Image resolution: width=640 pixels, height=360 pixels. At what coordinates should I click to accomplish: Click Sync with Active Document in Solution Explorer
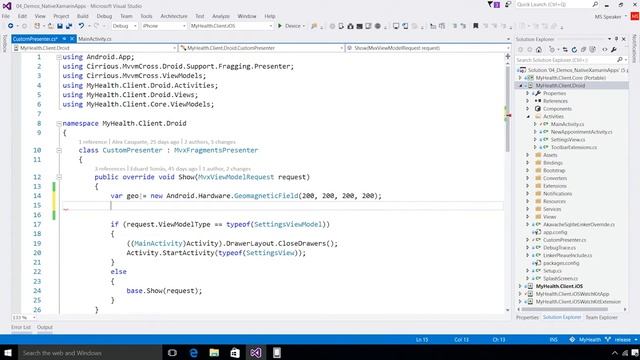click(x=565, y=50)
